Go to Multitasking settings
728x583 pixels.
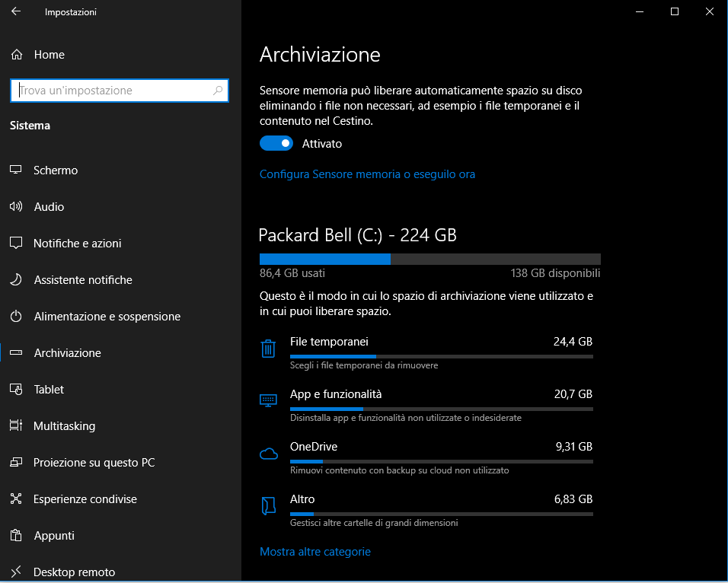coord(64,426)
